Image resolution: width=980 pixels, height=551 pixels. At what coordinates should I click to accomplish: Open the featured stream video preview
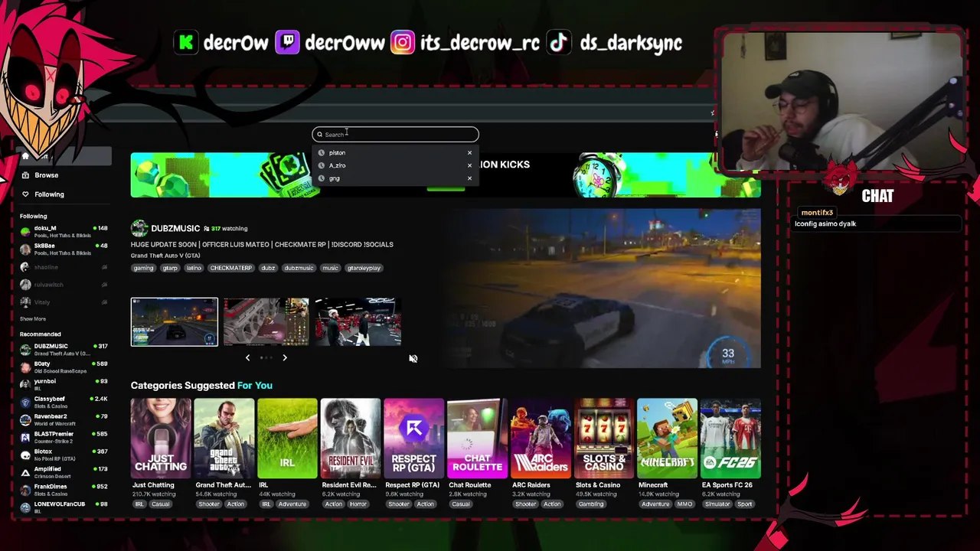point(604,288)
